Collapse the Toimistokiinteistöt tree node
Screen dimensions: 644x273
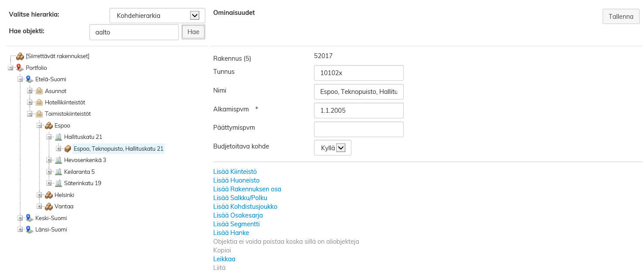point(30,114)
